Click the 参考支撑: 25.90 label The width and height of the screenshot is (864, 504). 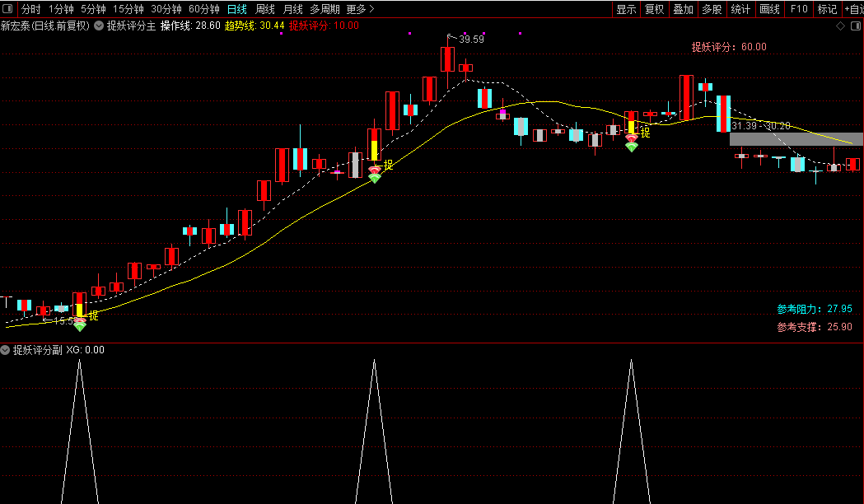tap(815, 327)
